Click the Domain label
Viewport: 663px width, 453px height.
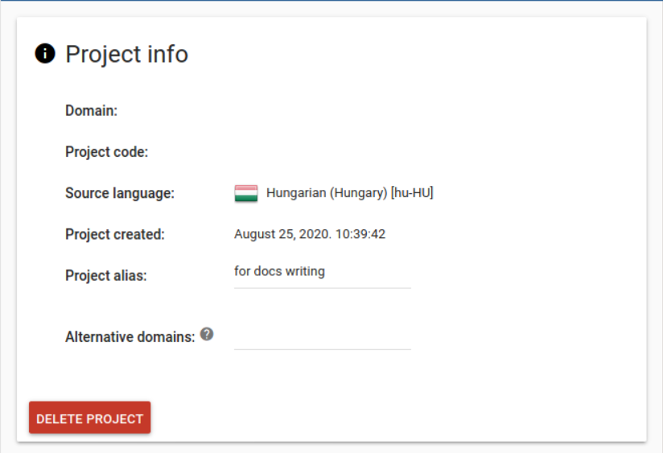pos(92,111)
